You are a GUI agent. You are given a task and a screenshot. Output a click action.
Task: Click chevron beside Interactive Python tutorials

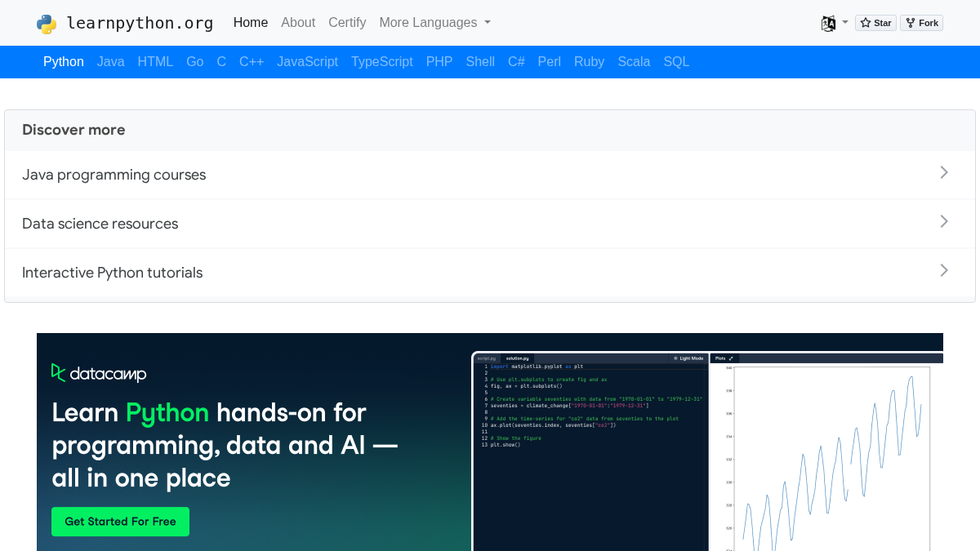(944, 270)
